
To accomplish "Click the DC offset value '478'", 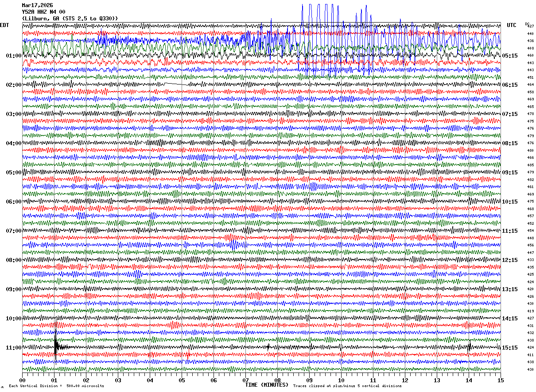I will pos(530,114).
